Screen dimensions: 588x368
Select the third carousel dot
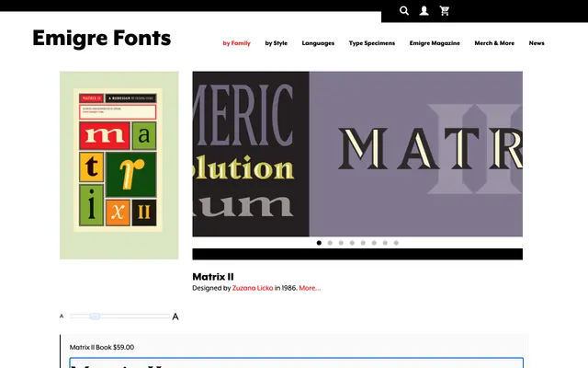click(x=341, y=243)
